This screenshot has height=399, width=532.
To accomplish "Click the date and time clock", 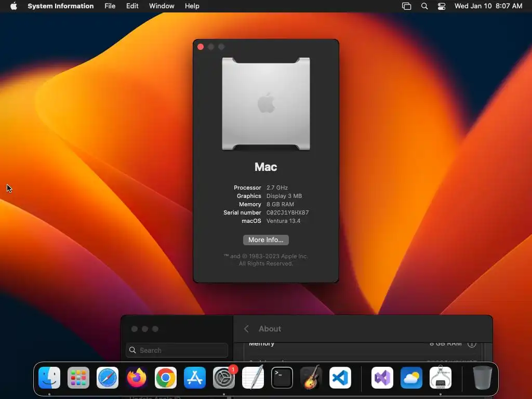I will click(488, 6).
